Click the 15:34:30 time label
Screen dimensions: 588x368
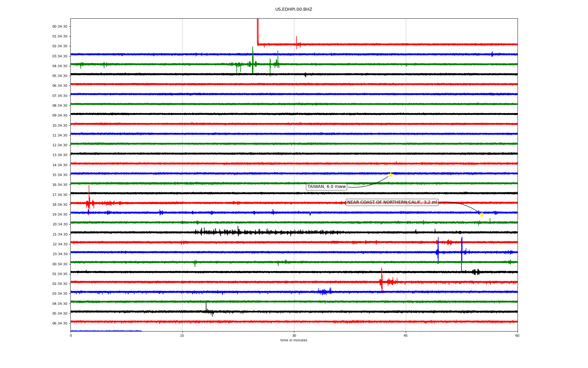pyautogui.click(x=60, y=175)
